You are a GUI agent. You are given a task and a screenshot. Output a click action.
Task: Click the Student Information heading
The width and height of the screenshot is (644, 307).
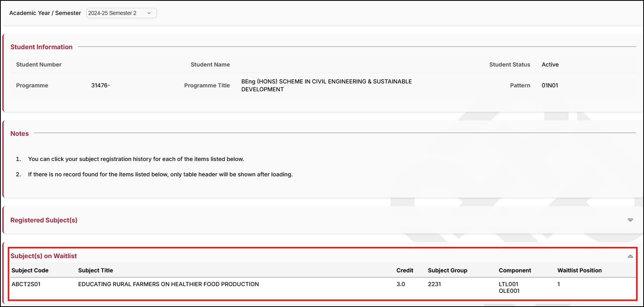click(41, 47)
